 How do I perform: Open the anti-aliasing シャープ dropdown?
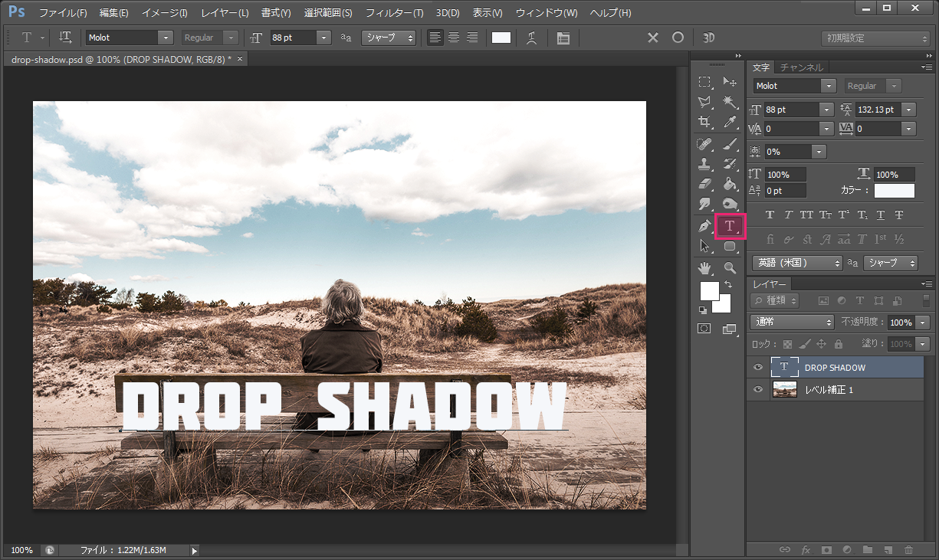(388, 37)
